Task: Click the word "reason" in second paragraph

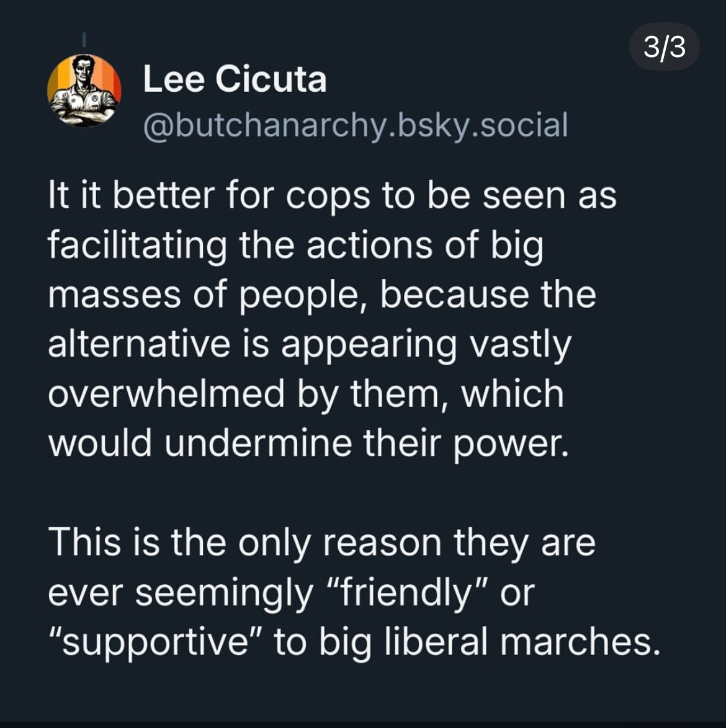Action: 382,543
